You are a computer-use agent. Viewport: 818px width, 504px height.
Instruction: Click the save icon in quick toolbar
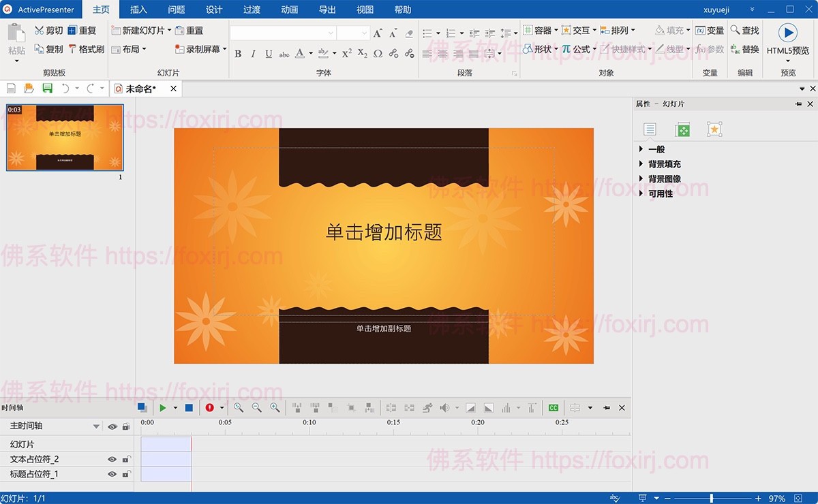47,89
